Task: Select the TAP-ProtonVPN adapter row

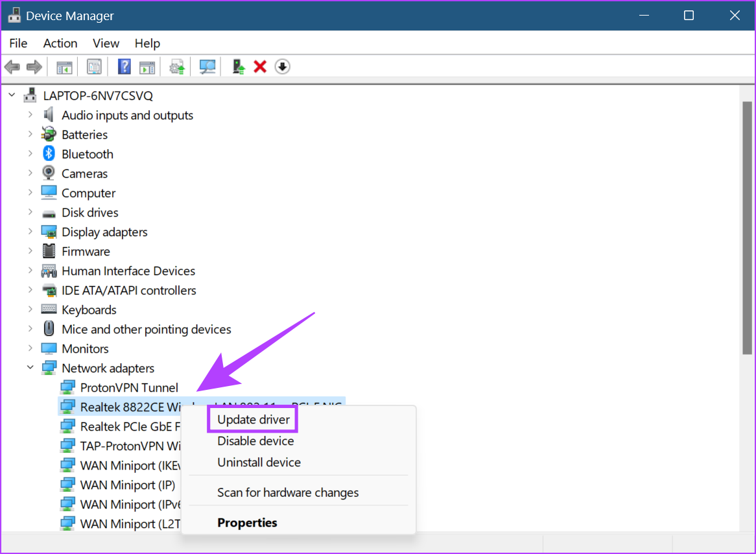Action: [x=121, y=446]
